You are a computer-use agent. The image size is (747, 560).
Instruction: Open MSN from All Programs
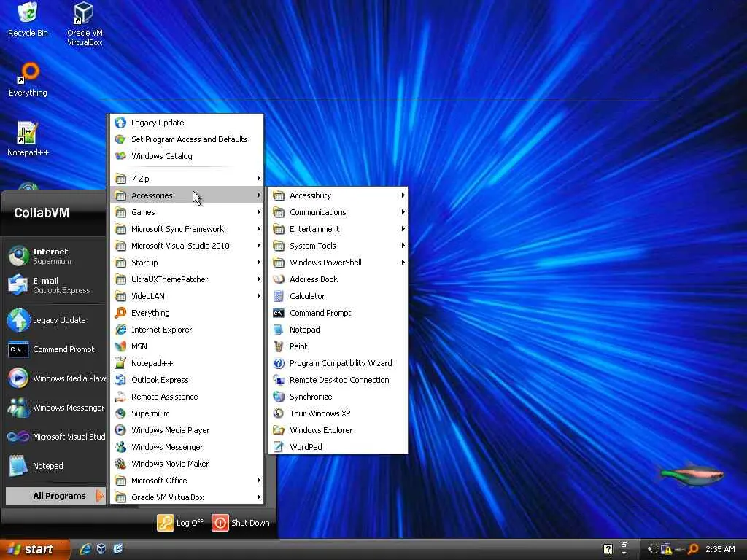[187, 346]
